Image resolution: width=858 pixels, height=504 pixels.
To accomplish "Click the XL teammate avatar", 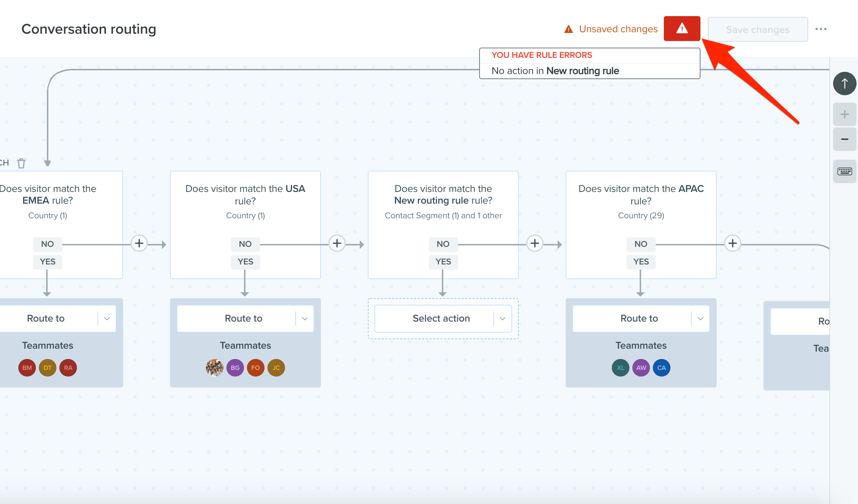I will coord(621,368).
